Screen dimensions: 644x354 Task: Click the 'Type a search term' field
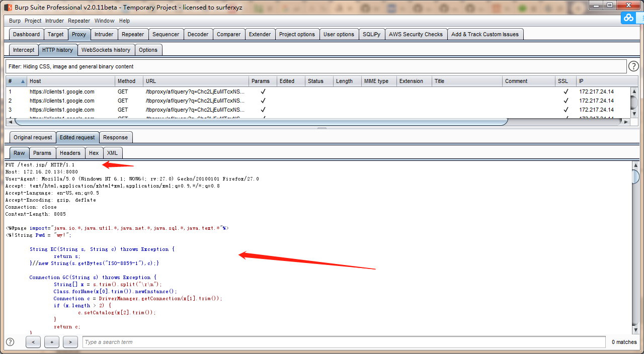344,342
